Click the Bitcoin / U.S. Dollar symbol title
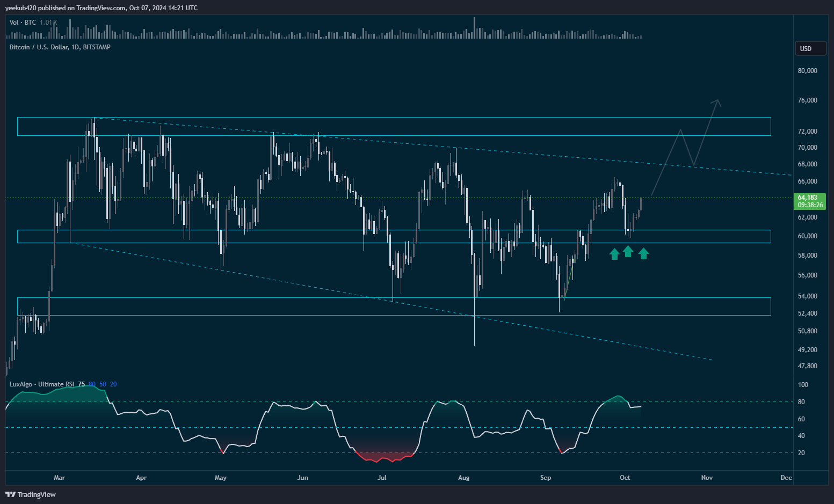 pyautogui.click(x=60, y=47)
